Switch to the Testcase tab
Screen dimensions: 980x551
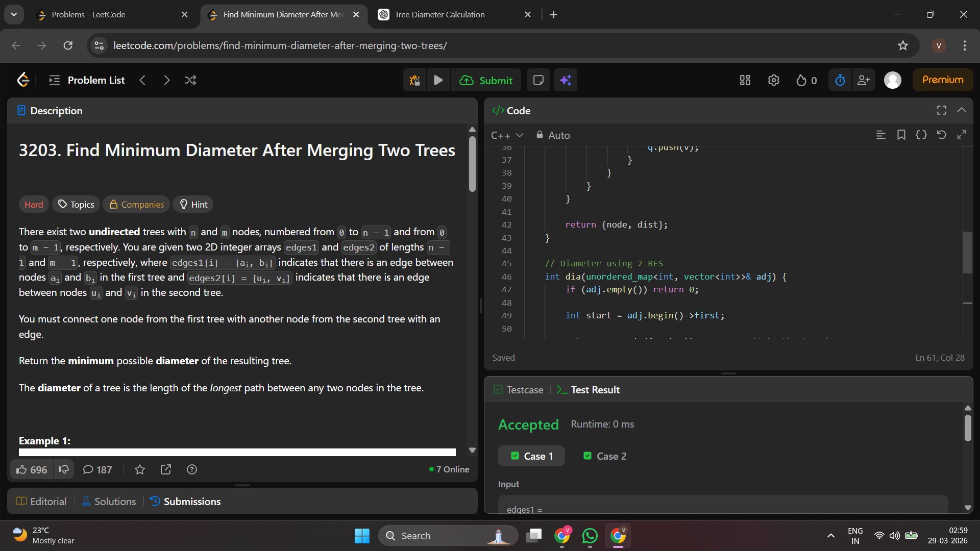[519, 390]
